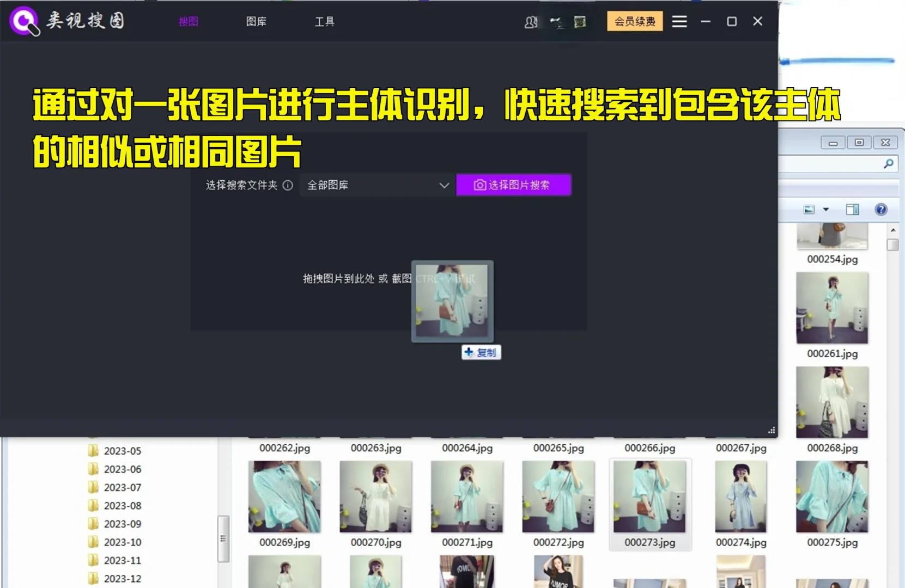Open the 全部图库 library dropdown
Viewport: 905px width, 588px height.
coord(376,185)
